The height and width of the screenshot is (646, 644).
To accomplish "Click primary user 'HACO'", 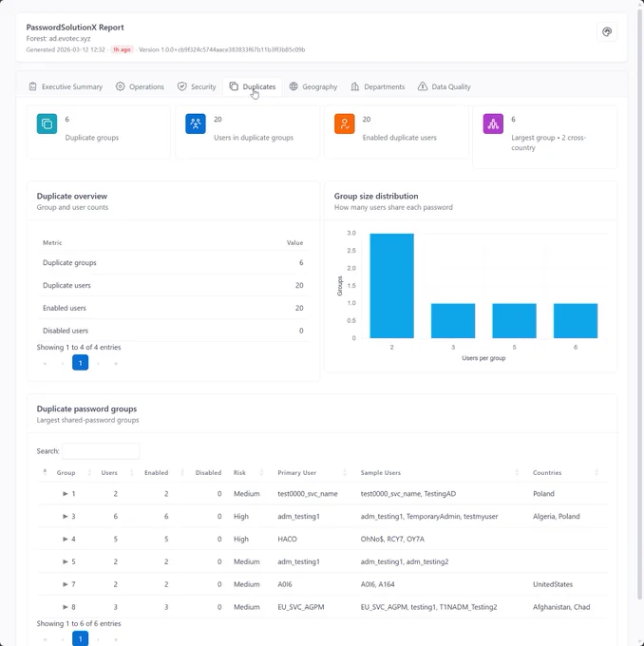I will 287,539.
